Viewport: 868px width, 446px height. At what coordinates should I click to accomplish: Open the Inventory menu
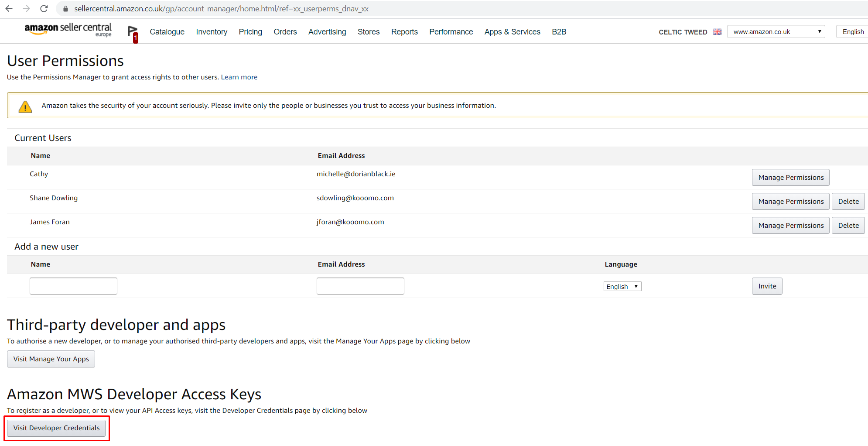click(x=212, y=32)
